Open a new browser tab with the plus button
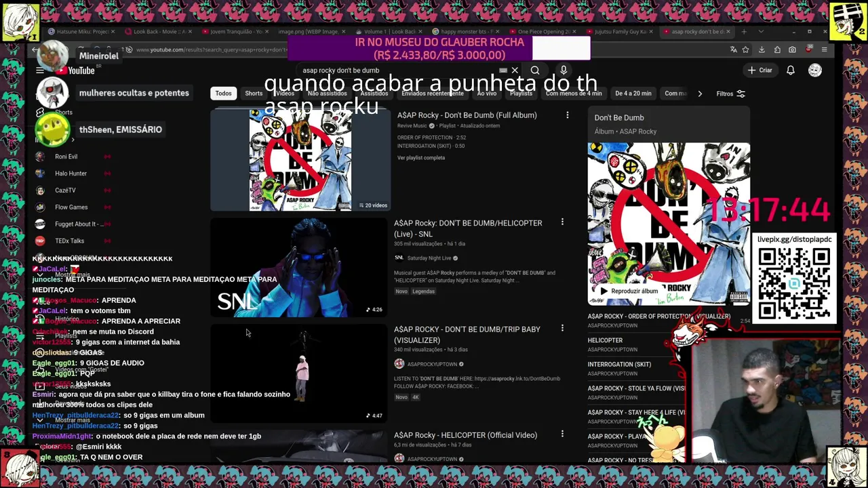Screen dimensions: 868x488 (x=744, y=32)
